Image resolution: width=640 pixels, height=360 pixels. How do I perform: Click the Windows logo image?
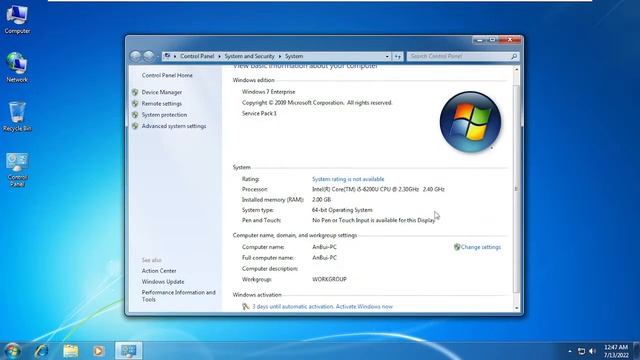tap(470, 122)
